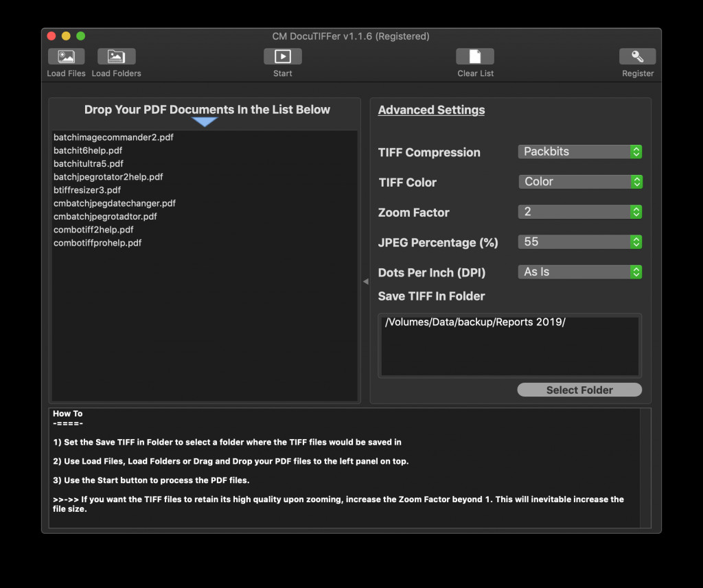Click the Save TIFF In Folder path field

pyautogui.click(x=510, y=346)
